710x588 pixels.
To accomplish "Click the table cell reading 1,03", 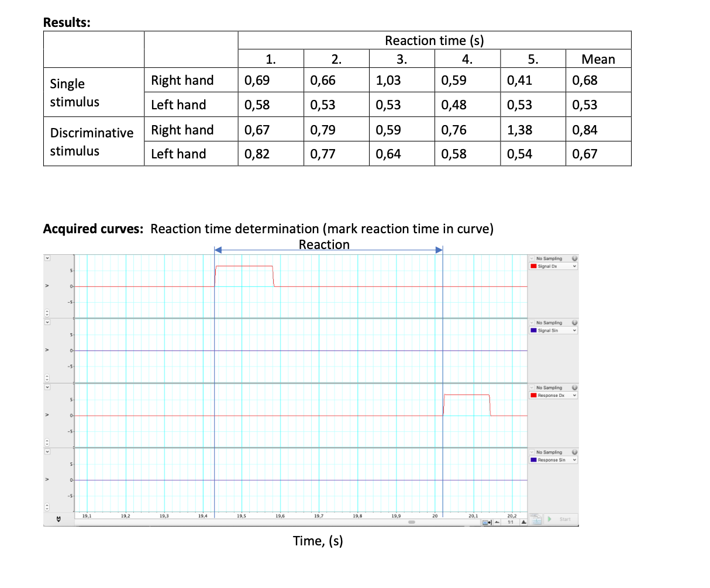I will tap(402, 80).
